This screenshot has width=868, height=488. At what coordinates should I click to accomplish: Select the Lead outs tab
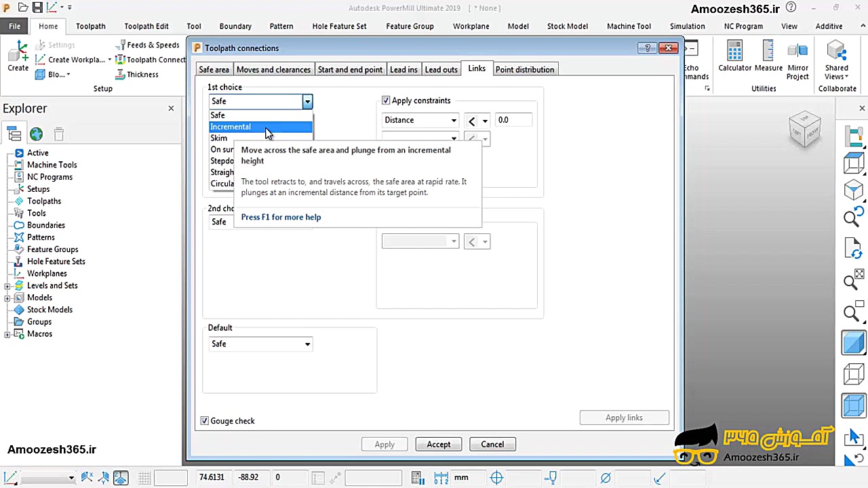[441, 70]
